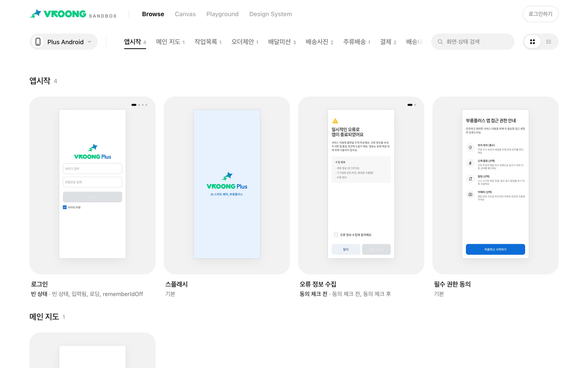Select the 배달미션 category tab
The width and height of the screenshot is (588, 368).
(282, 42)
